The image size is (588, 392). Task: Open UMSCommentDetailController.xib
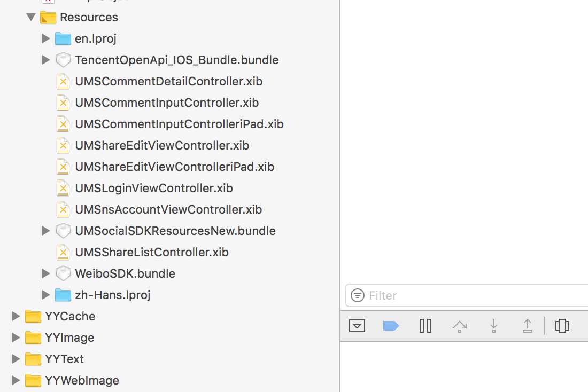[x=169, y=81]
